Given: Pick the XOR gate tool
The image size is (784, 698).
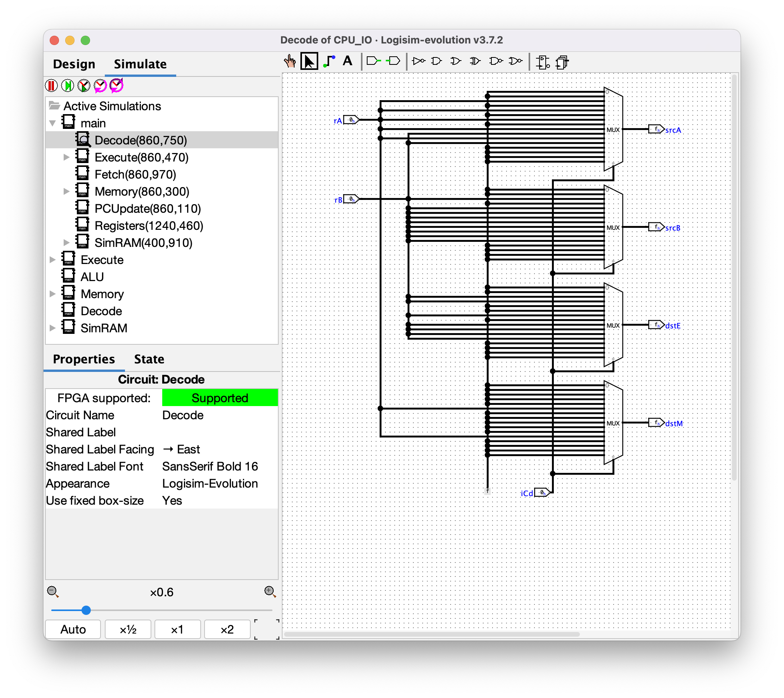Looking at the screenshot, I should (475, 61).
